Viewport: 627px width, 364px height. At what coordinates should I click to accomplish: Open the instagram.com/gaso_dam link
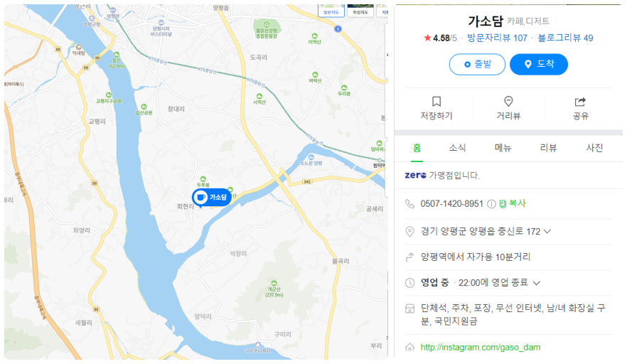click(x=481, y=347)
